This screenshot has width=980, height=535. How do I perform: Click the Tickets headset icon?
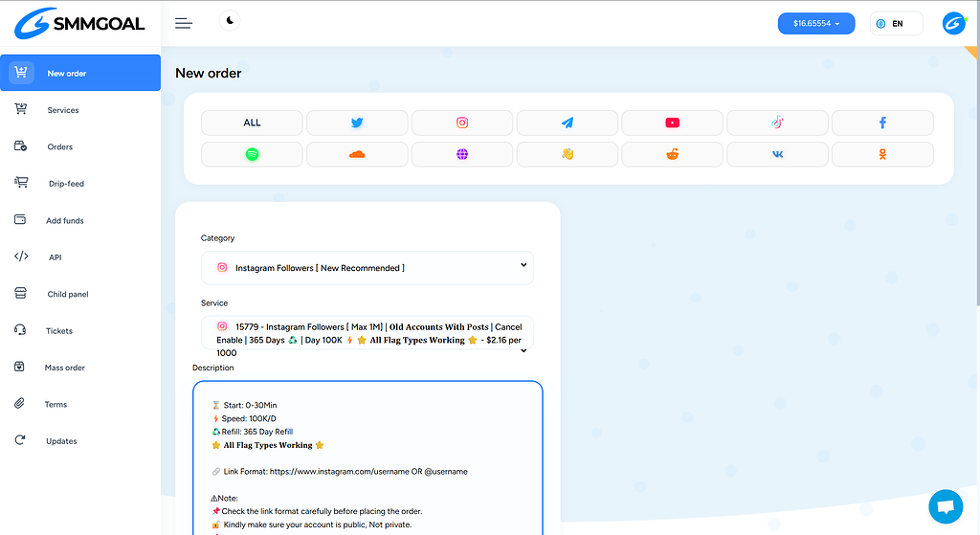pos(20,329)
